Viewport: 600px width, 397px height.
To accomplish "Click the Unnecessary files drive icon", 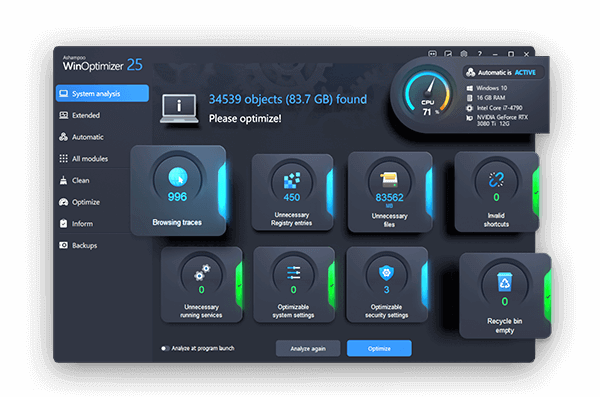I will (389, 180).
